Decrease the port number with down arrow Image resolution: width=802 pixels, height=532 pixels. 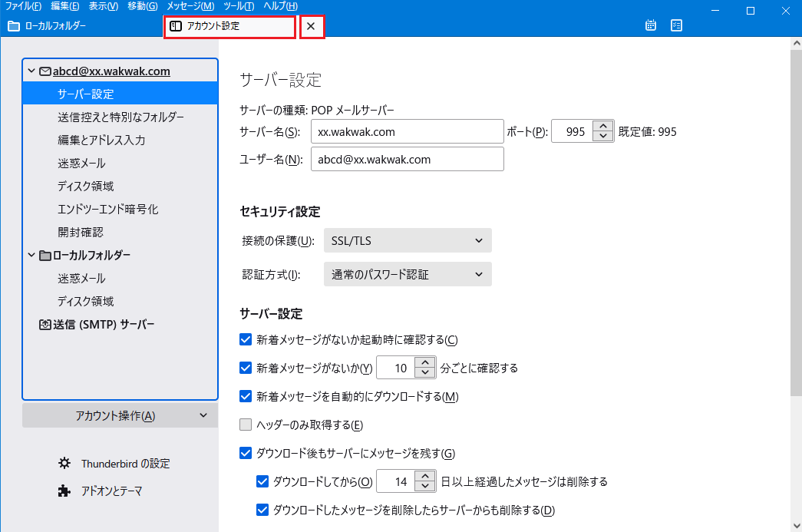pyautogui.click(x=603, y=137)
